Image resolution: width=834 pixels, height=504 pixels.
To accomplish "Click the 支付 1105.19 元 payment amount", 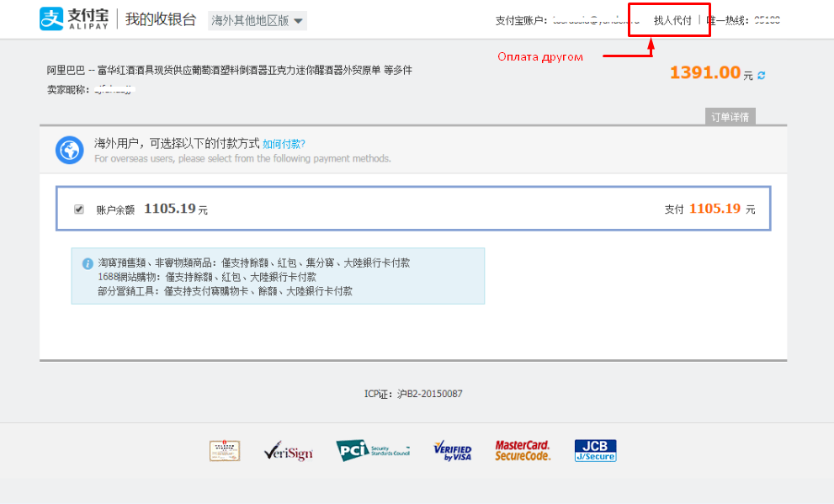I will click(x=709, y=209).
